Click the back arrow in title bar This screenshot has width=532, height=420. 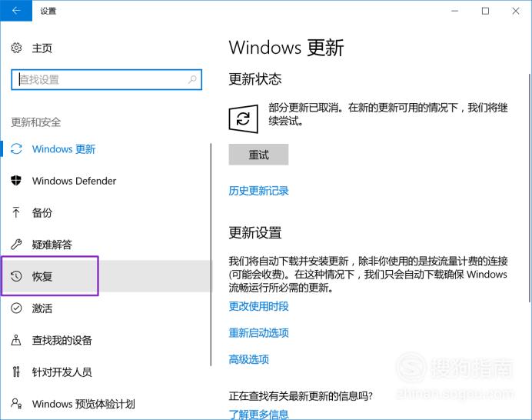(16, 11)
